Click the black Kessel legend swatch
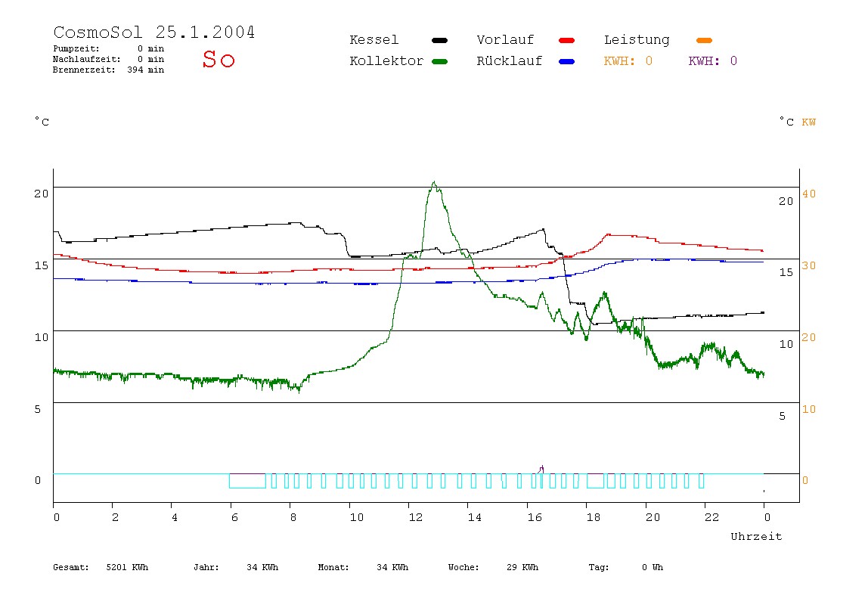868x614 pixels. tap(439, 40)
